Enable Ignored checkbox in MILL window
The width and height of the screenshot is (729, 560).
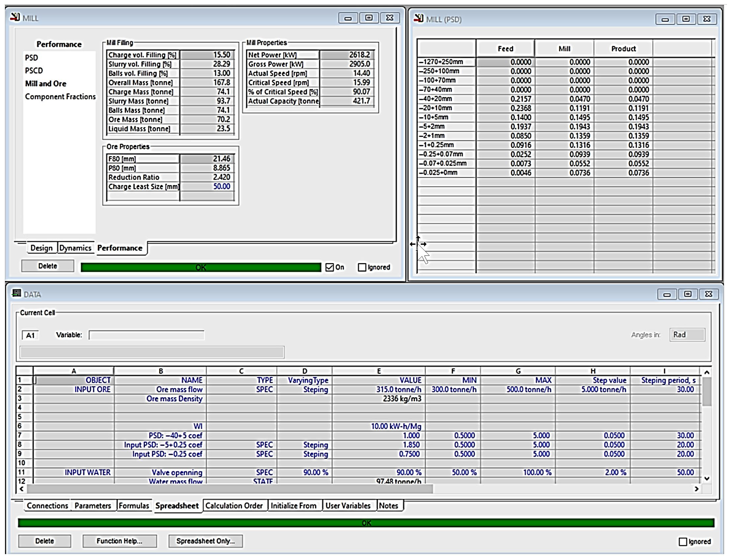click(x=362, y=267)
